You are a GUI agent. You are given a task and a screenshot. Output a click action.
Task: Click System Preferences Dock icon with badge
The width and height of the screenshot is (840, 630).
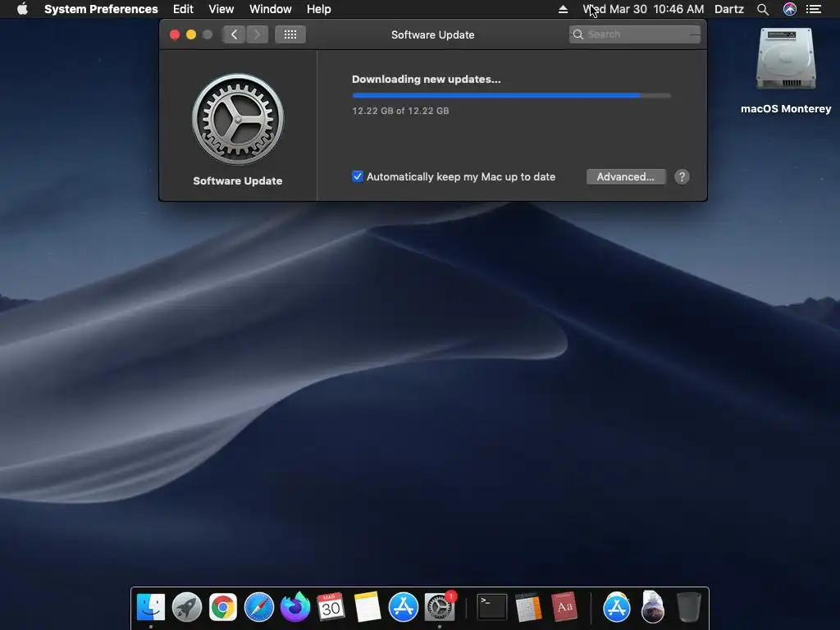point(440,607)
